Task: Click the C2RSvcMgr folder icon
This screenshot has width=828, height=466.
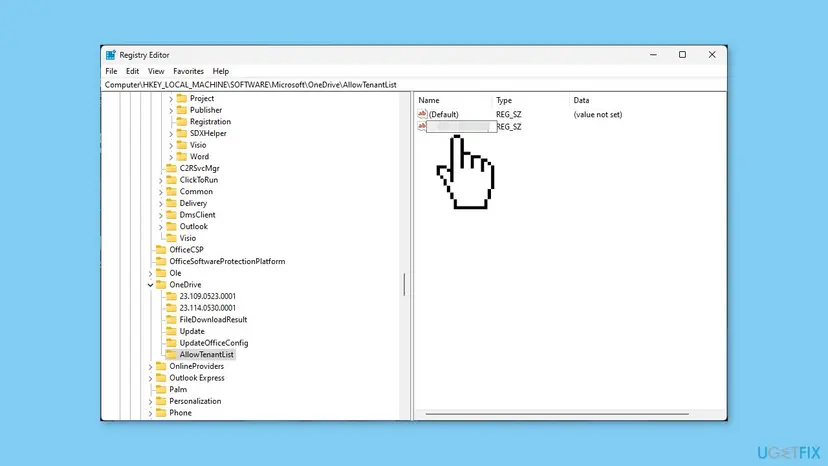Action: [x=171, y=168]
